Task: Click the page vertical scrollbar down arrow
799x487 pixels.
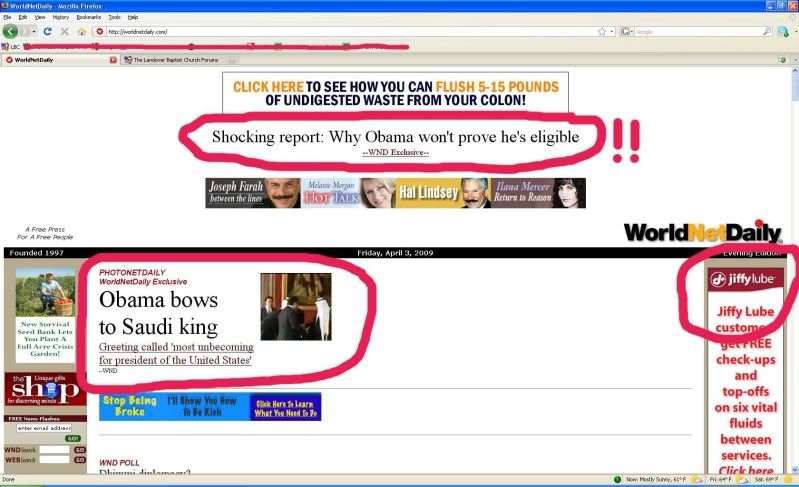Action: click(x=795, y=469)
